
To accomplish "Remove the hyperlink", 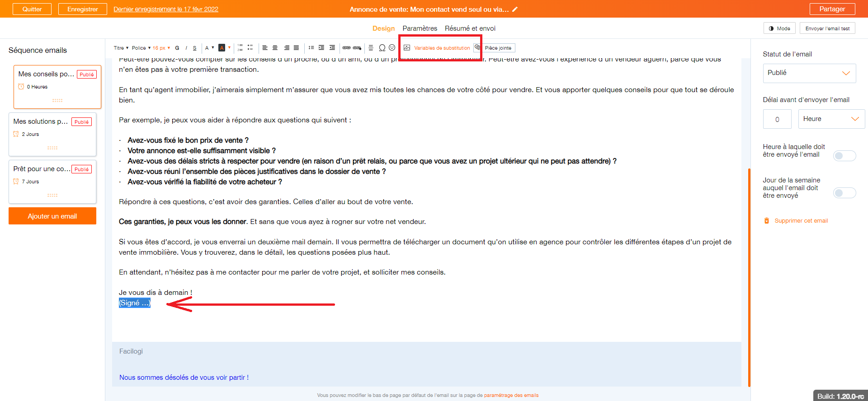I will tap(357, 48).
